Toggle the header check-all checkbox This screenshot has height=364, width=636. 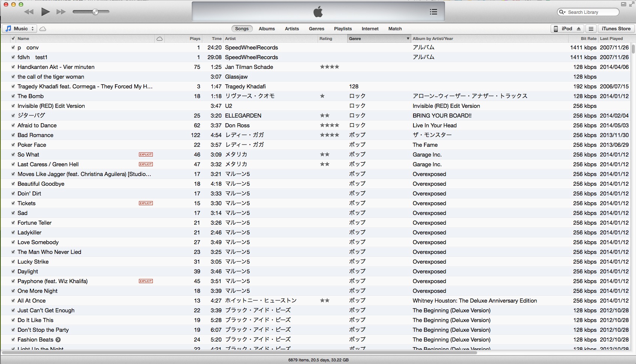click(13, 39)
